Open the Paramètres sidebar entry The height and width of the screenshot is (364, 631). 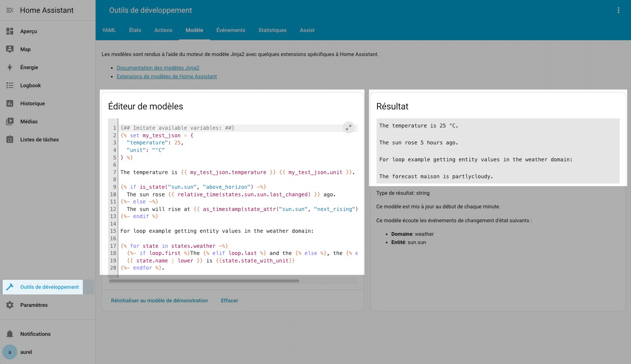click(x=47, y=305)
